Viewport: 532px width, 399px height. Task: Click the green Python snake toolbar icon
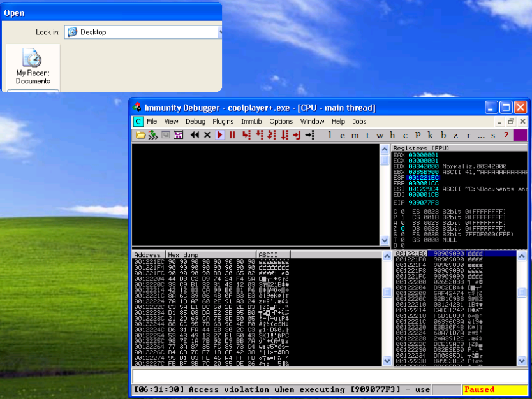(x=153, y=135)
